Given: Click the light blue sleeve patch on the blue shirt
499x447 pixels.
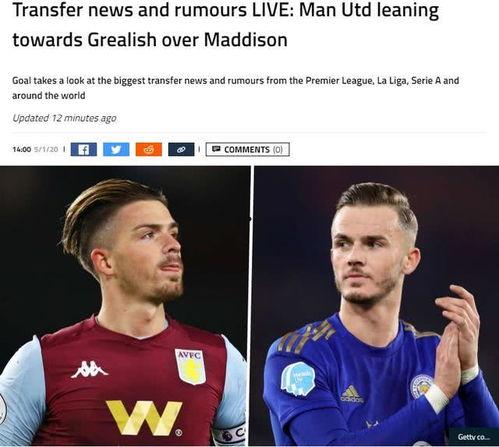Looking at the screenshot, I should pos(297,379).
